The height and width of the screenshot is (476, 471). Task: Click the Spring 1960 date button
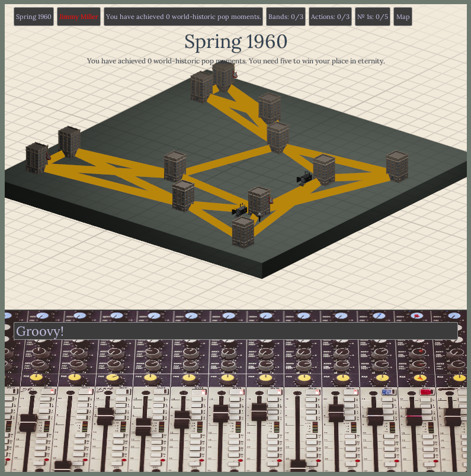point(33,17)
